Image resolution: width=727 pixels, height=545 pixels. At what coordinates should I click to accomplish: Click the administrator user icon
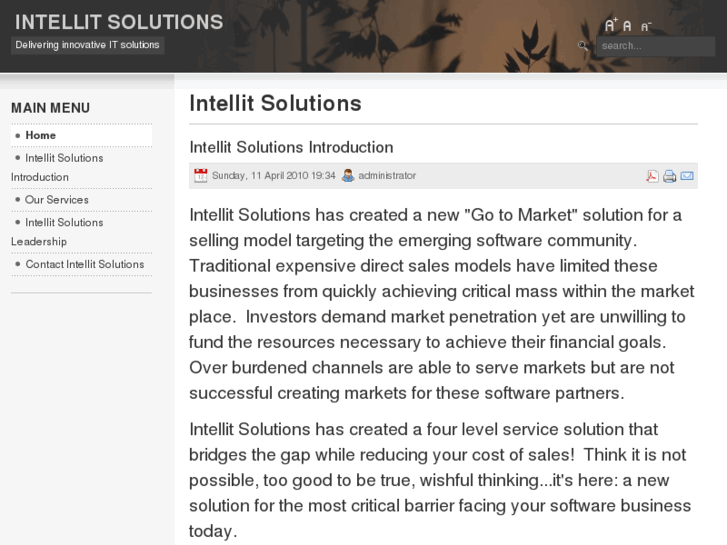pos(348,175)
